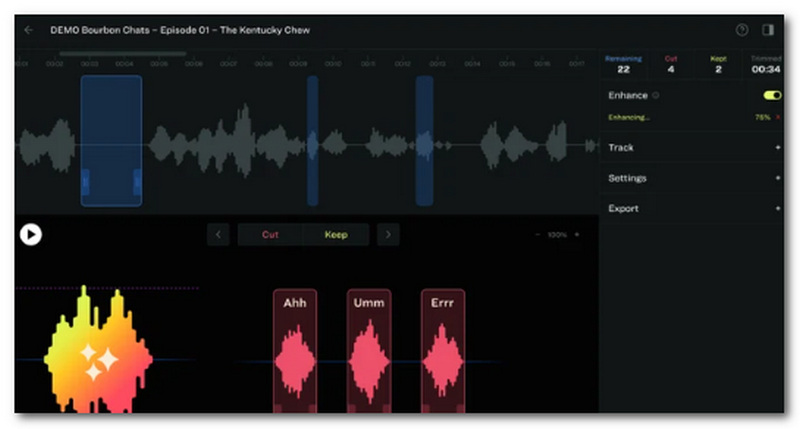Viewport: 800px width, 429px height.
Task: Cancel enhancing with the red X
Action: 778,117
